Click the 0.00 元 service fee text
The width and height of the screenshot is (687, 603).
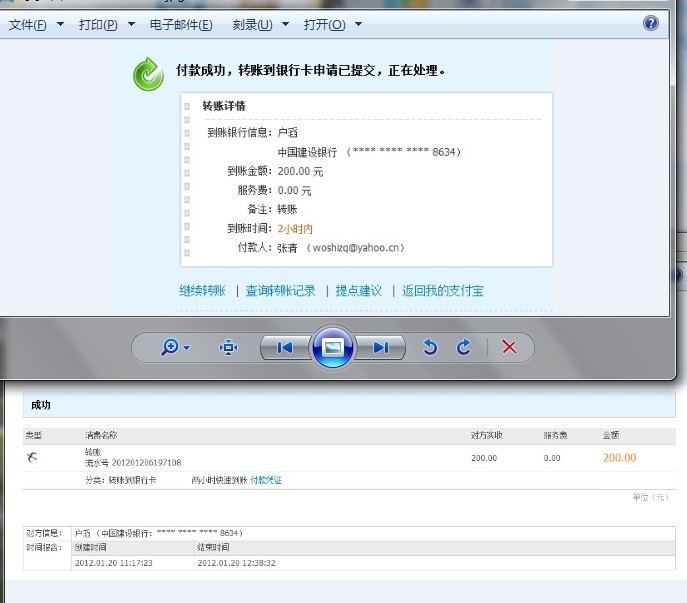point(294,191)
